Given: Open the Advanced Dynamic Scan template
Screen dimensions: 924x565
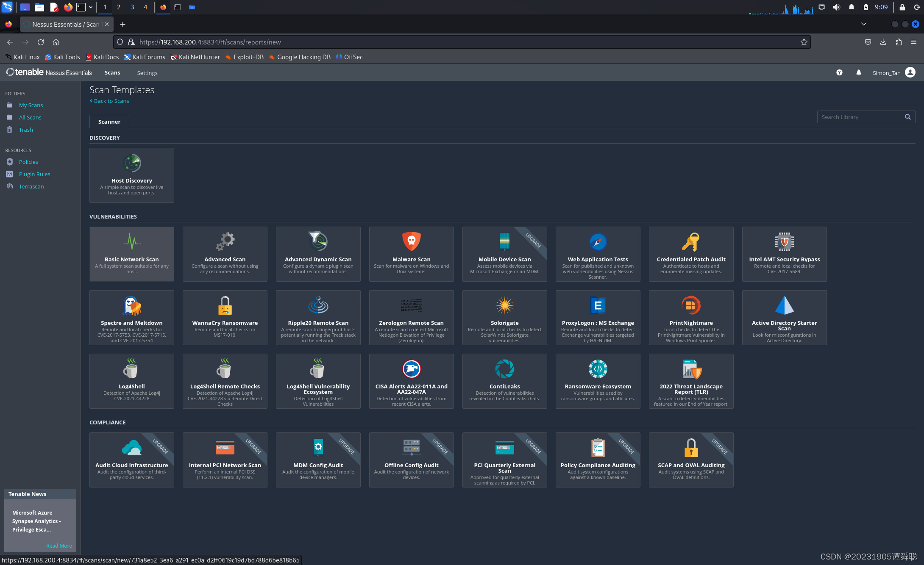Looking at the screenshot, I should tap(318, 254).
